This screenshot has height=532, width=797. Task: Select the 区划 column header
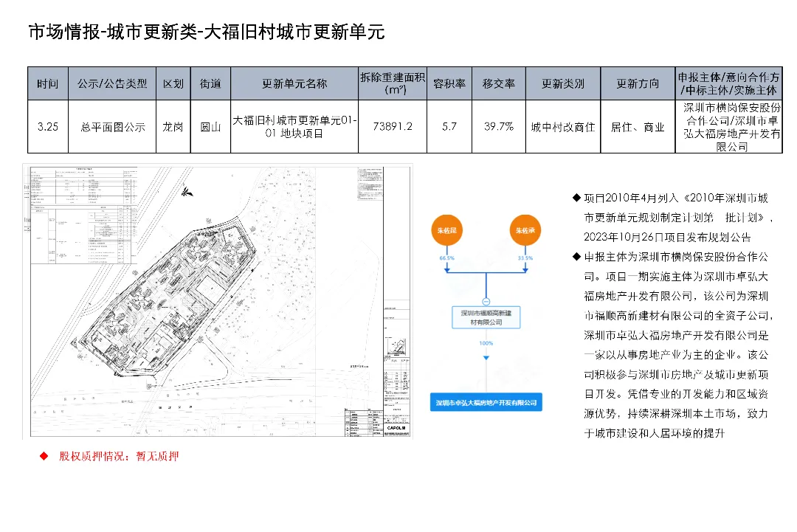point(173,83)
